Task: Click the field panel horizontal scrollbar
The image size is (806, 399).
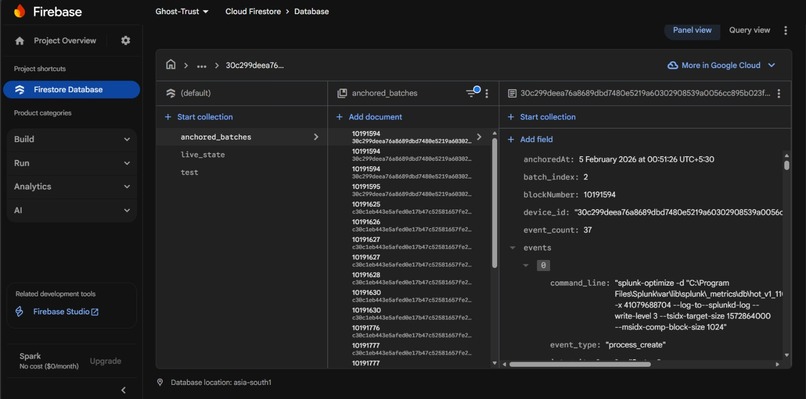Action: 580,364
